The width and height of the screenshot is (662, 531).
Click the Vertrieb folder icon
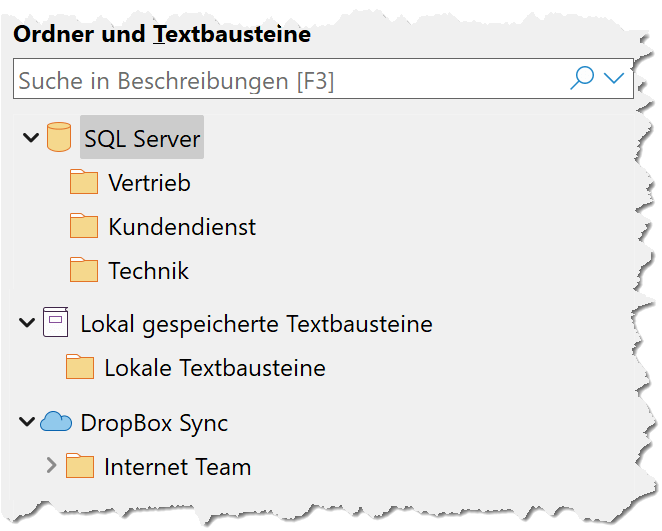[84, 182]
